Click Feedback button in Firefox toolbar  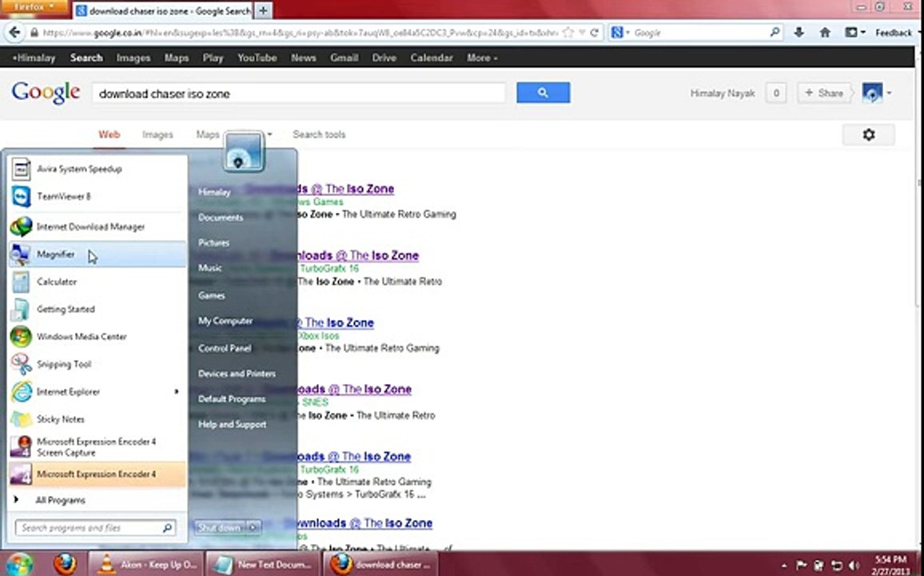coord(894,33)
